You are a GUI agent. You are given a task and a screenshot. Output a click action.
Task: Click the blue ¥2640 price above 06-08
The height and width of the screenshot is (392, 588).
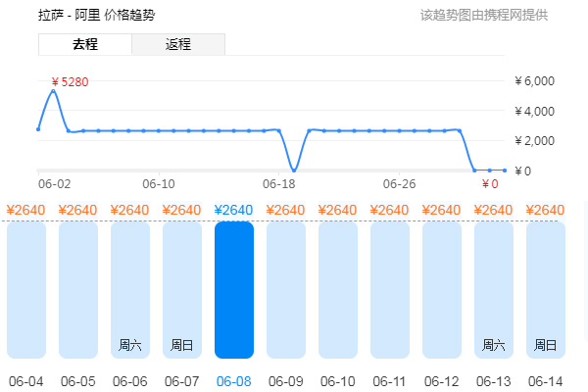233,210
